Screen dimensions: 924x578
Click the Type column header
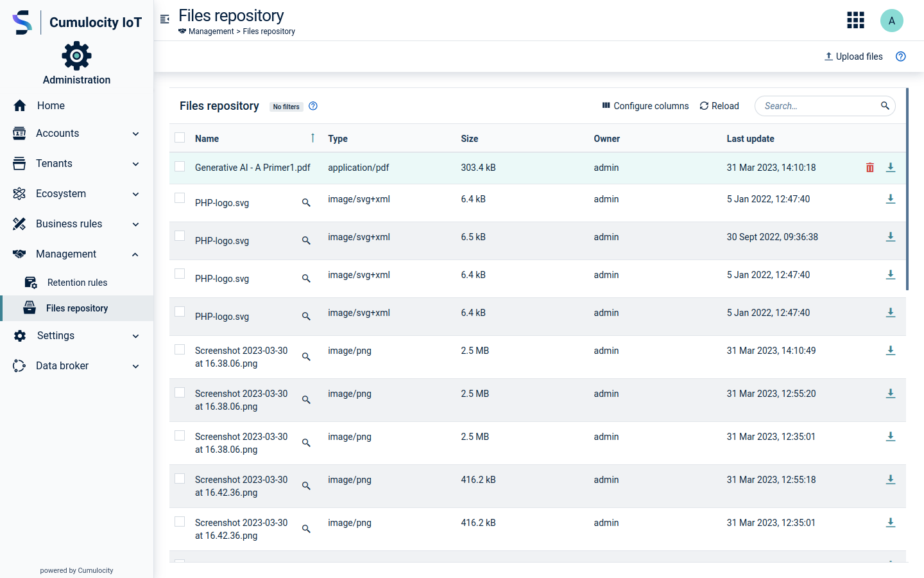coord(338,139)
